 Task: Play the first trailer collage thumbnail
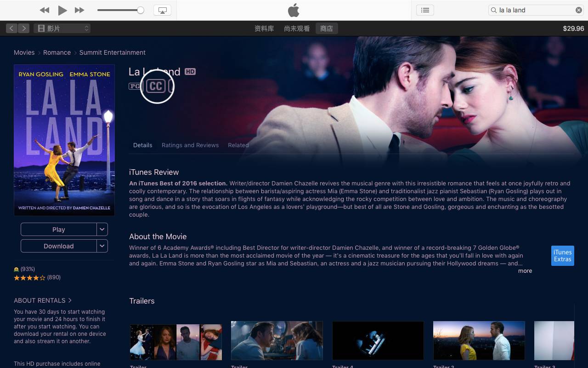(x=176, y=342)
